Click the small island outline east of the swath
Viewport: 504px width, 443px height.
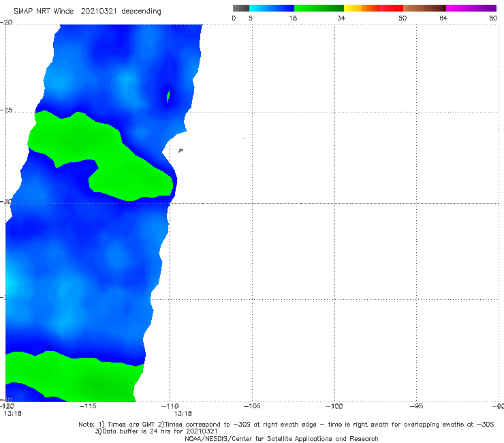pos(180,150)
